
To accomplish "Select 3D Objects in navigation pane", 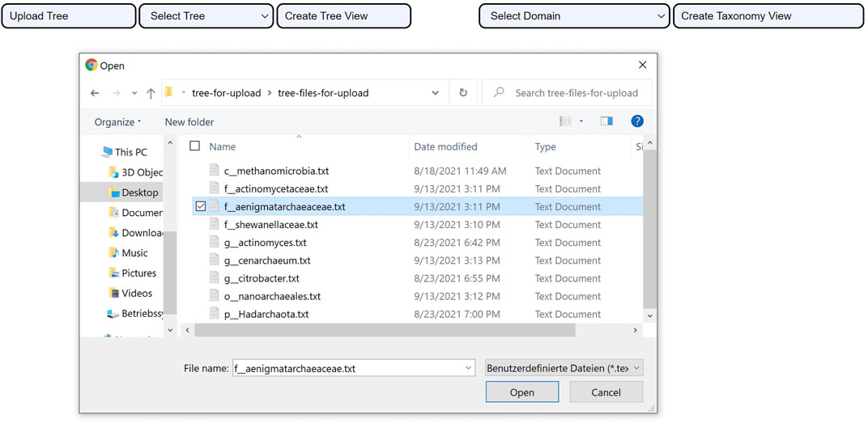I will [x=136, y=172].
